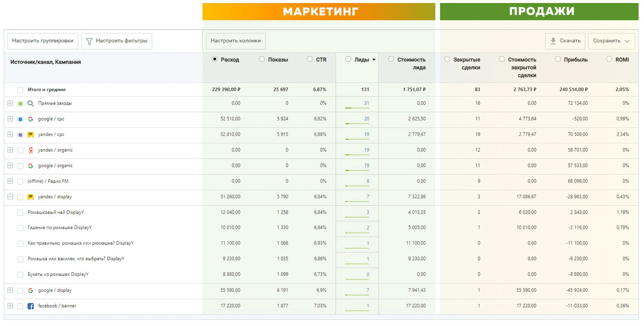Open the 31 leads link for Прямые заходы
Image resolution: width=644 pixels, height=326 pixels.
[x=366, y=103]
